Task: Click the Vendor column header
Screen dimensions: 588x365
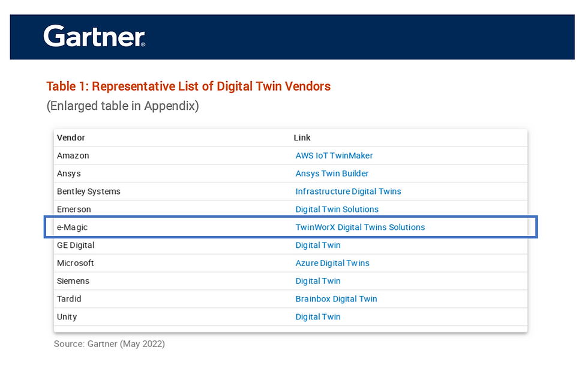Action: pos(71,137)
